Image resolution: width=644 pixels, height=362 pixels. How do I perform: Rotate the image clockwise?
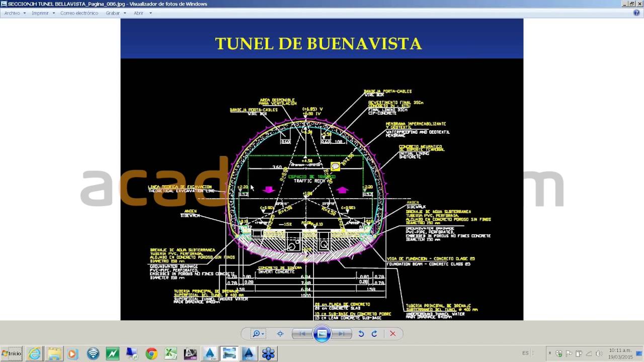tap(374, 333)
